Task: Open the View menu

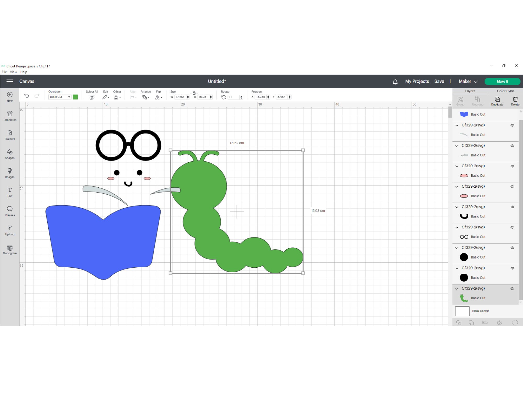Action: click(x=13, y=72)
